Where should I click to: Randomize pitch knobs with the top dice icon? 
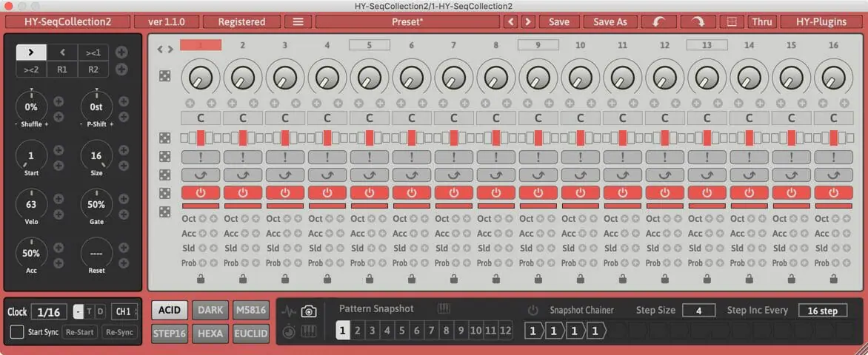(164, 75)
